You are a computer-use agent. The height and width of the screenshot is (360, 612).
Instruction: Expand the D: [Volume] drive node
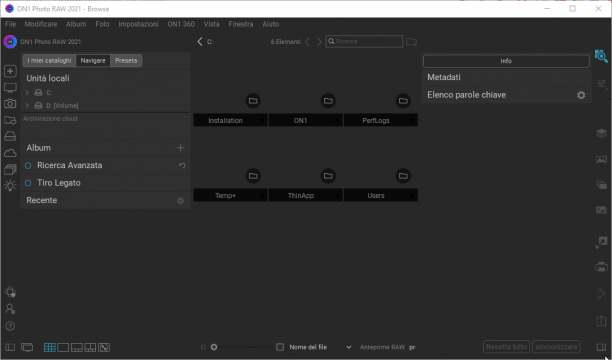pos(27,105)
